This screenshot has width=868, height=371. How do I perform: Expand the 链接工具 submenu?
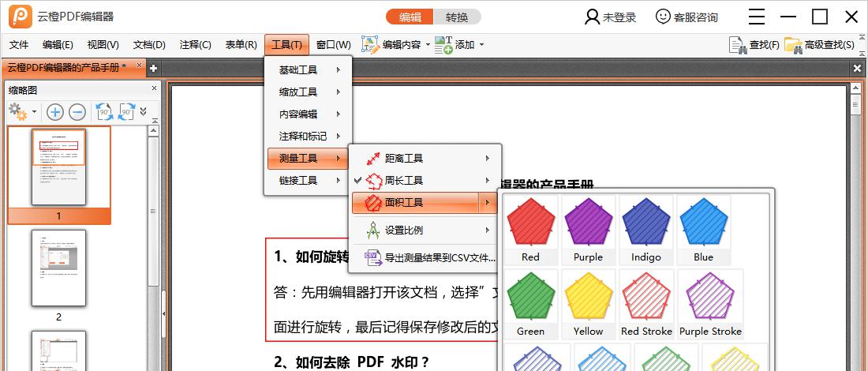click(309, 181)
